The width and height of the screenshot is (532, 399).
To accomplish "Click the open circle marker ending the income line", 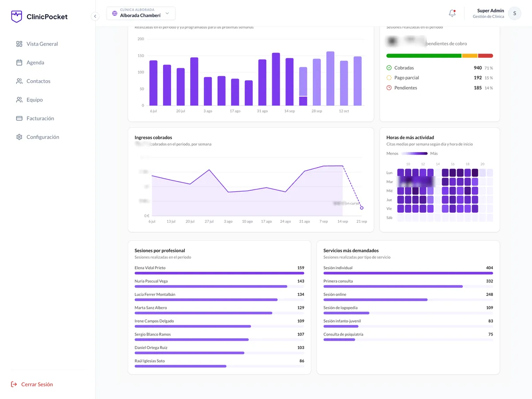I will 362,207.
